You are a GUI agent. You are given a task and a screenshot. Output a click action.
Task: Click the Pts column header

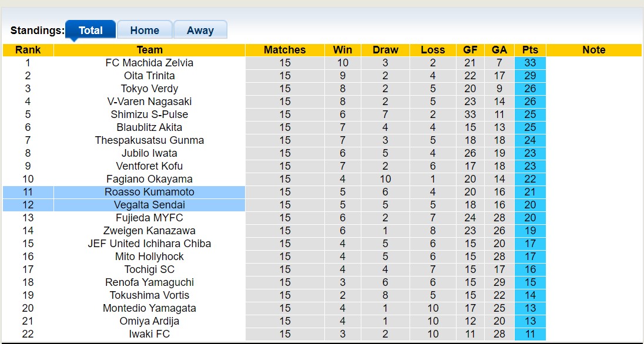(530, 50)
